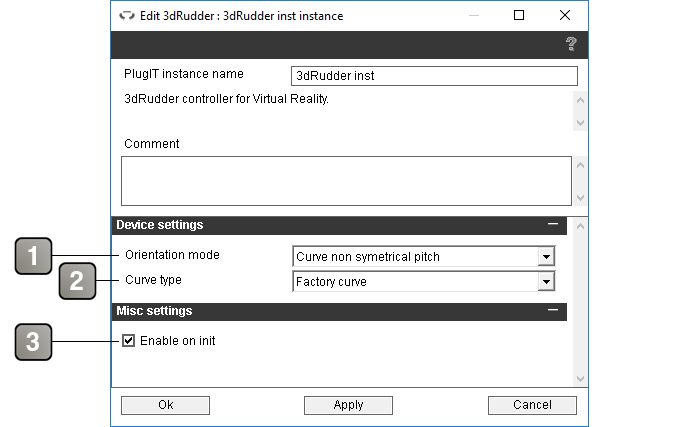
Task: Click the settings panel scroll-up arrow
Action: tap(580, 226)
